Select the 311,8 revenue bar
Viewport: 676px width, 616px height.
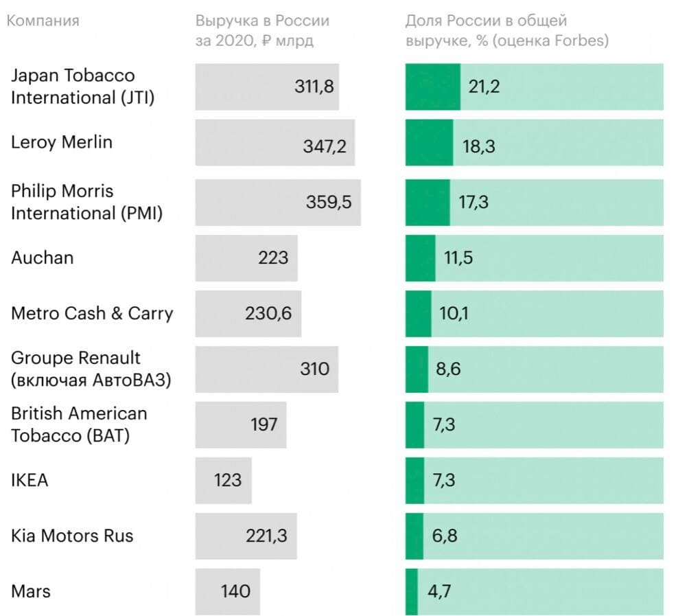pyautogui.click(x=267, y=87)
